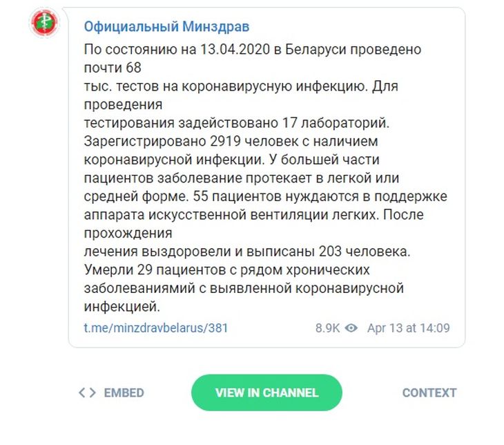Open the Официальный Минздрав channel name
This screenshot has width=504, height=445.
pos(166,27)
